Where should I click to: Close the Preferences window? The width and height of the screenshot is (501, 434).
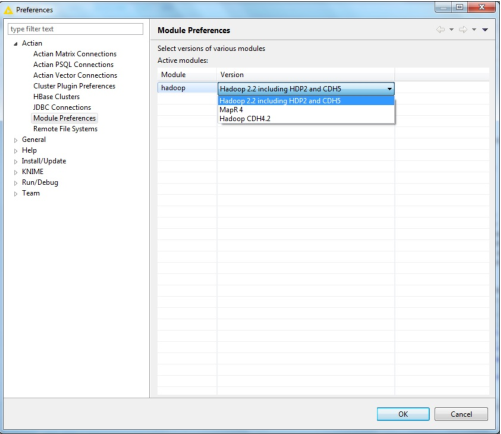coord(481,7)
